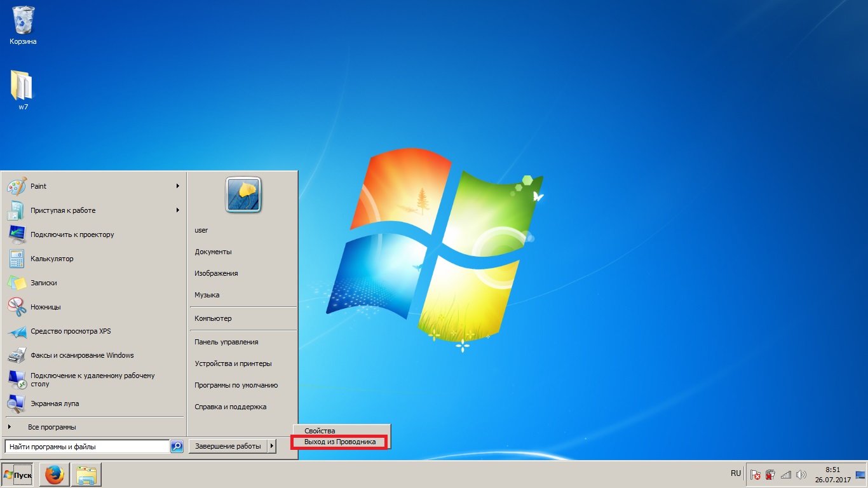The width and height of the screenshot is (868, 488).
Task: Open Программы по умолчанию
Action: [x=236, y=385]
